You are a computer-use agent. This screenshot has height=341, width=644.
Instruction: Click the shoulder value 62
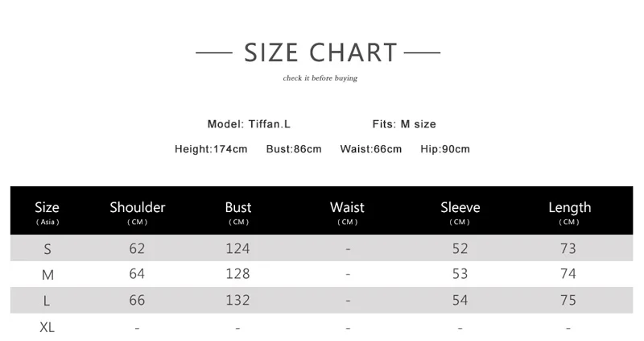pos(137,248)
